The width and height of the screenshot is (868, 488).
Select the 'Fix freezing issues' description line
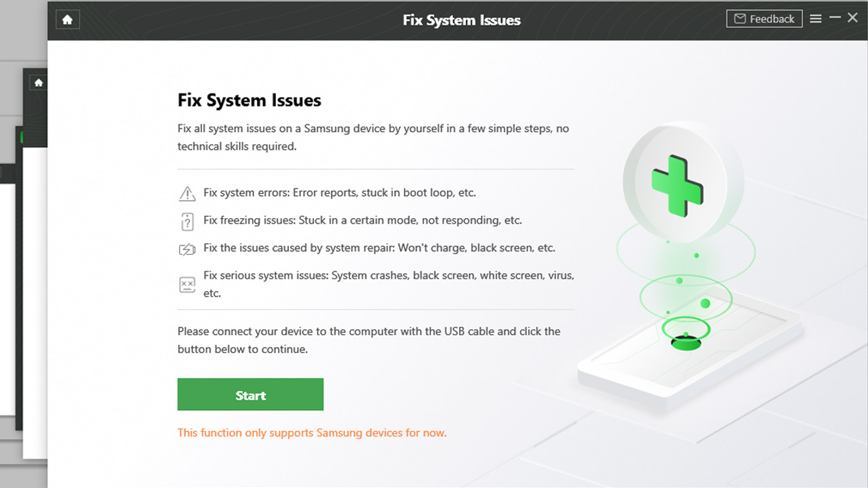click(363, 220)
